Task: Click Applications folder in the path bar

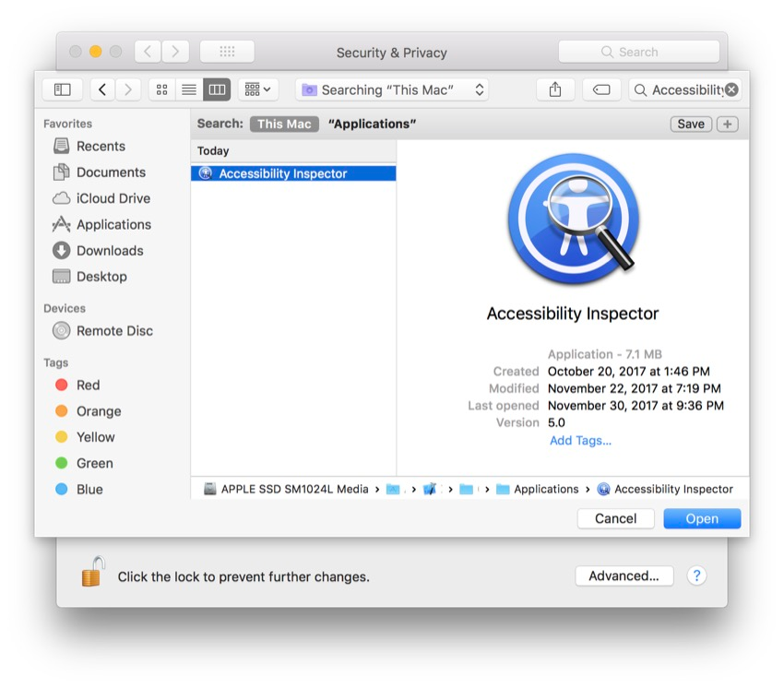Action: click(538, 489)
